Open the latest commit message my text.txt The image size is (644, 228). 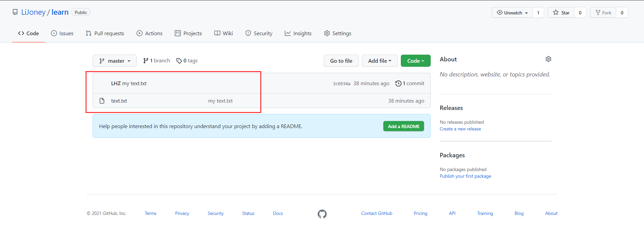(135, 83)
